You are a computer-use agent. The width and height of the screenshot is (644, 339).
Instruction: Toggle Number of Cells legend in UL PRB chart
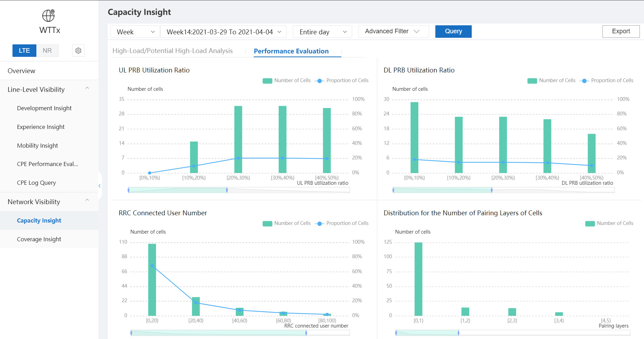[287, 80]
